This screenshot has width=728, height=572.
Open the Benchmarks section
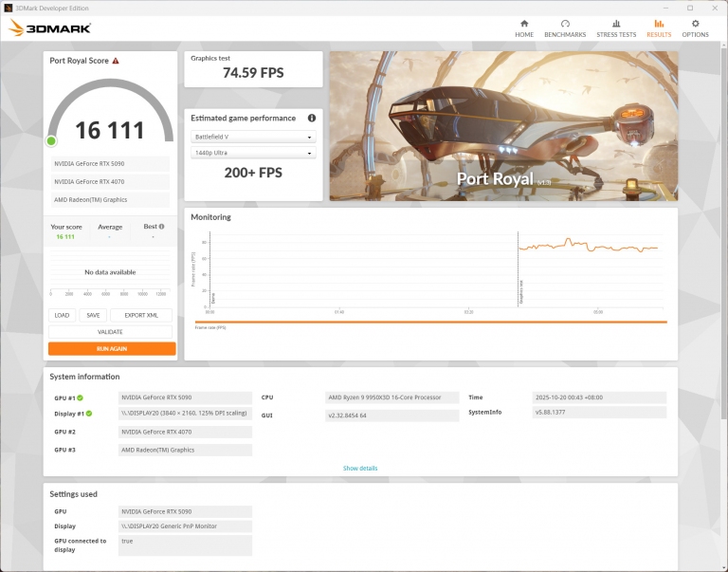tap(565, 28)
